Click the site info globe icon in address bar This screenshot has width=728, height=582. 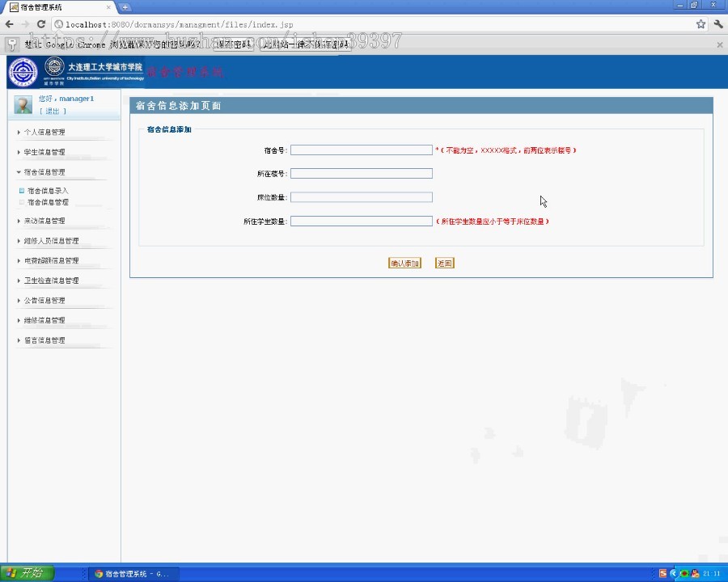pos(59,24)
